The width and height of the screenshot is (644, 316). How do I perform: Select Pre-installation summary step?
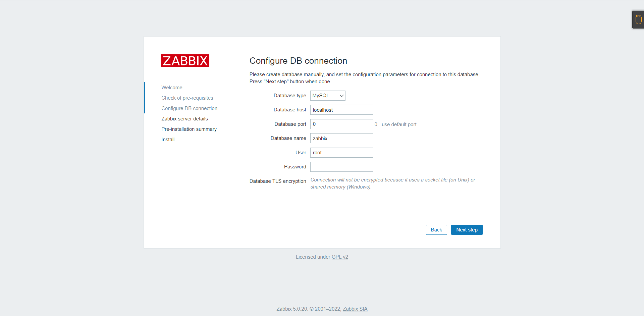tap(189, 129)
